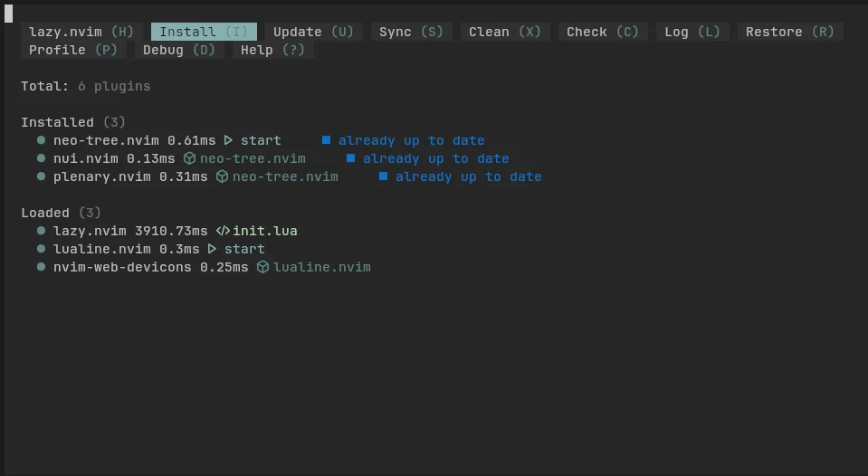Screen dimensions: 868x476
Task: Click the bullet dot beside lazy.nvim 3910.73ms
Action: click(41, 230)
